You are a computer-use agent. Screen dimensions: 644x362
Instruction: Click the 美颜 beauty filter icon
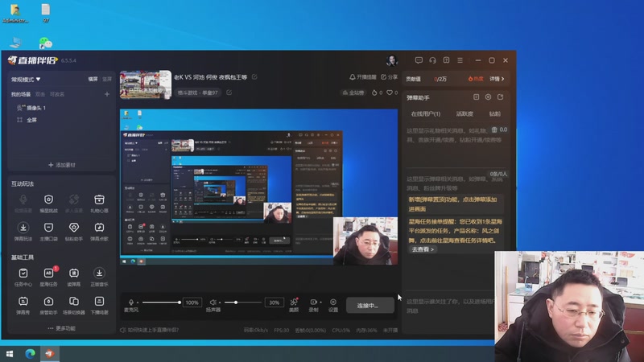[x=294, y=302]
